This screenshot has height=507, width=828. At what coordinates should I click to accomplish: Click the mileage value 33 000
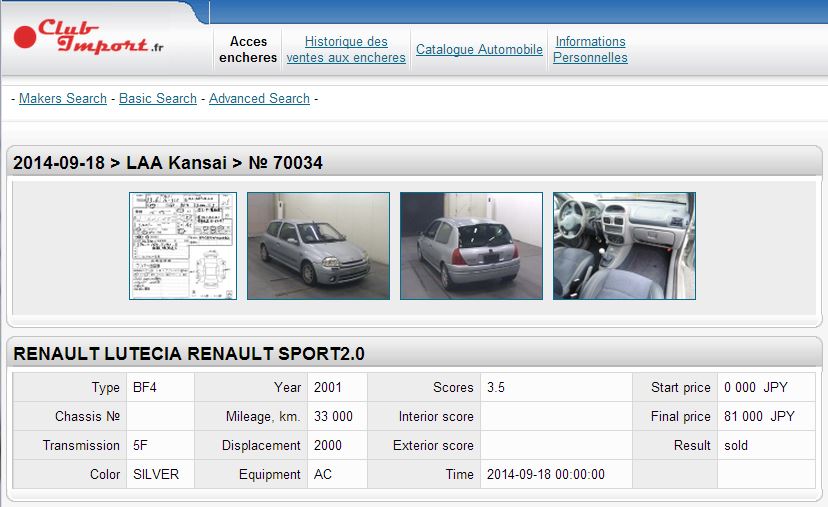click(x=333, y=416)
